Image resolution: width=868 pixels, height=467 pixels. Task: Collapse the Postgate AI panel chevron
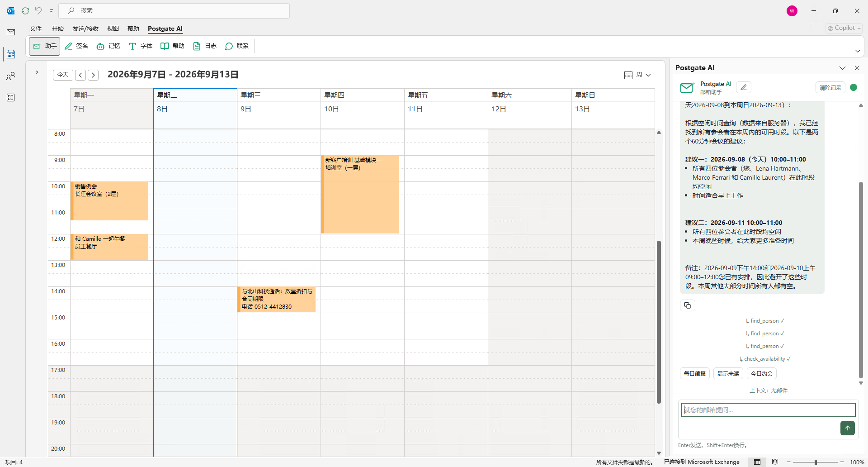843,68
